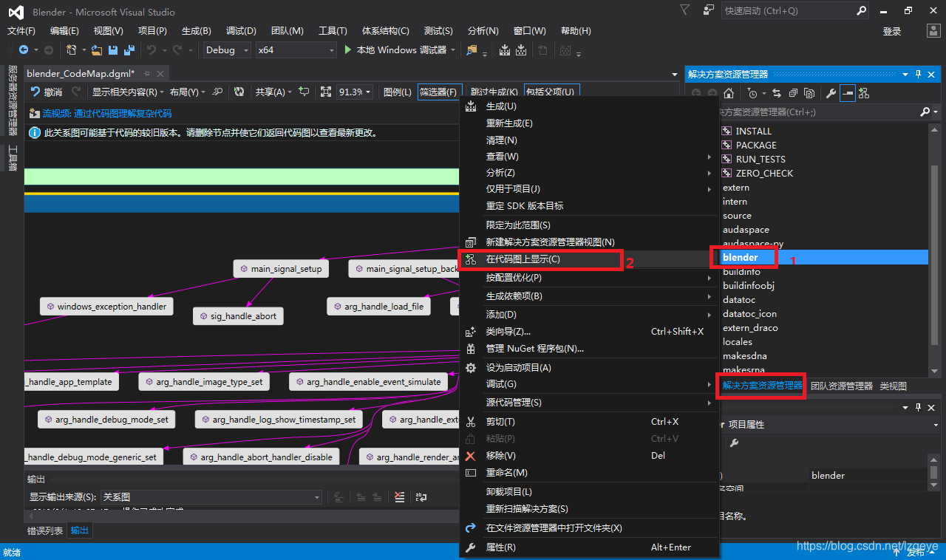Open the 调试(D) menu in menu bar
The image size is (946, 560).
click(241, 30)
